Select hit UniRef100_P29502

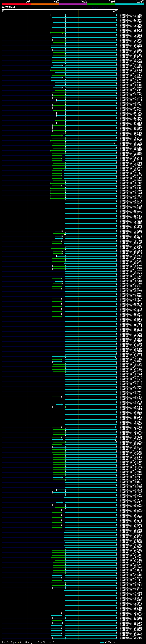[131, 286]
